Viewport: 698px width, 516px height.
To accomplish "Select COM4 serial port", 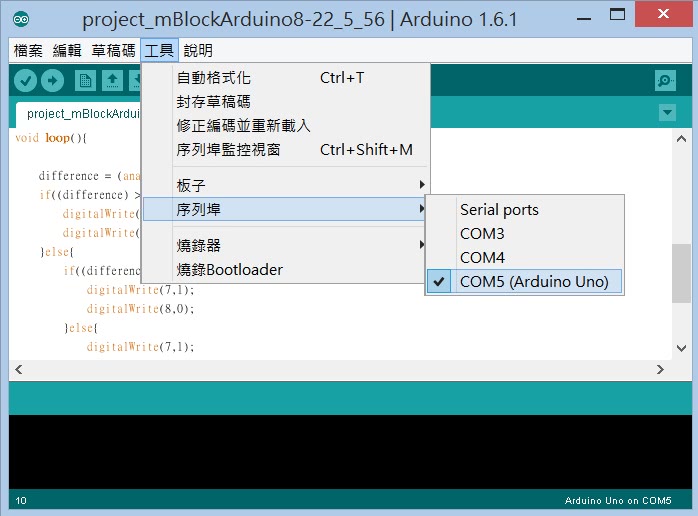I will point(524,258).
